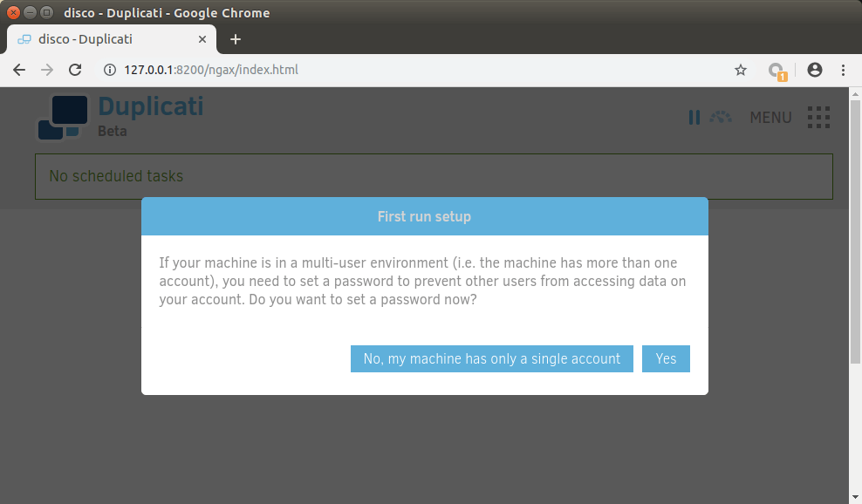Image resolution: width=862 pixels, height=504 pixels.
Task: Click the "No scheduled tasks" status bar
Action: coord(434,176)
